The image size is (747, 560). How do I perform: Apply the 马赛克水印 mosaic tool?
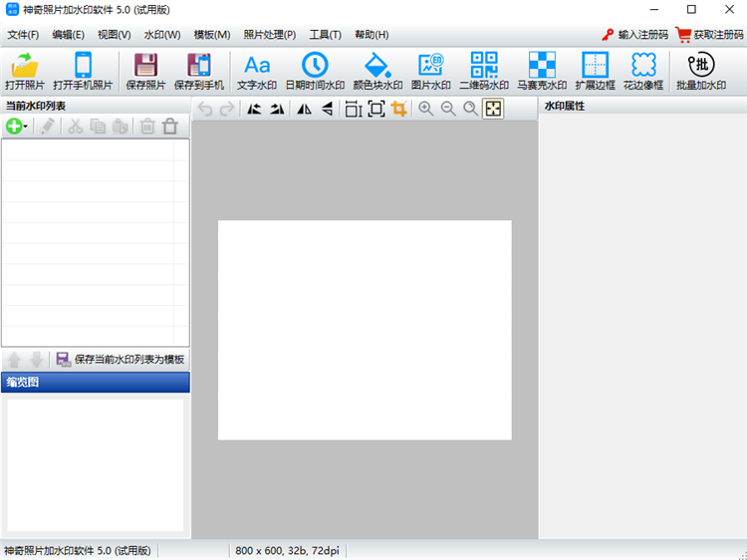tap(541, 71)
